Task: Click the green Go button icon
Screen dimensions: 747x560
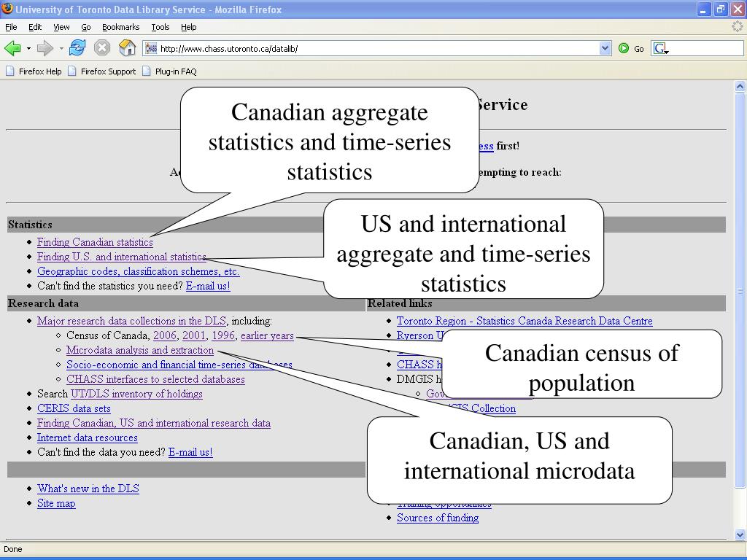Action: (623, 48)
